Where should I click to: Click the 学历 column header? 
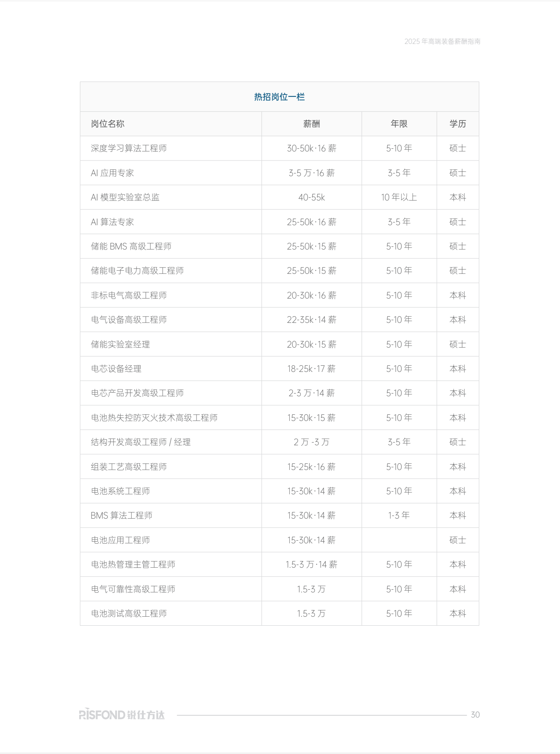[x=457, y=124]
